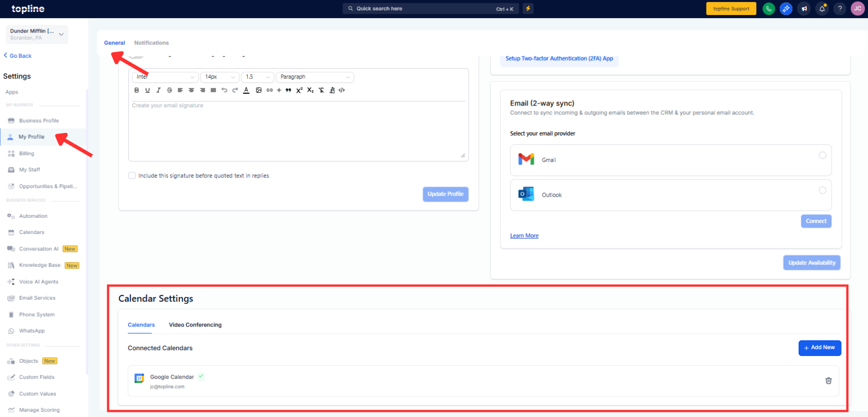Insert a hyperlink into the signature

click(270, 90)
